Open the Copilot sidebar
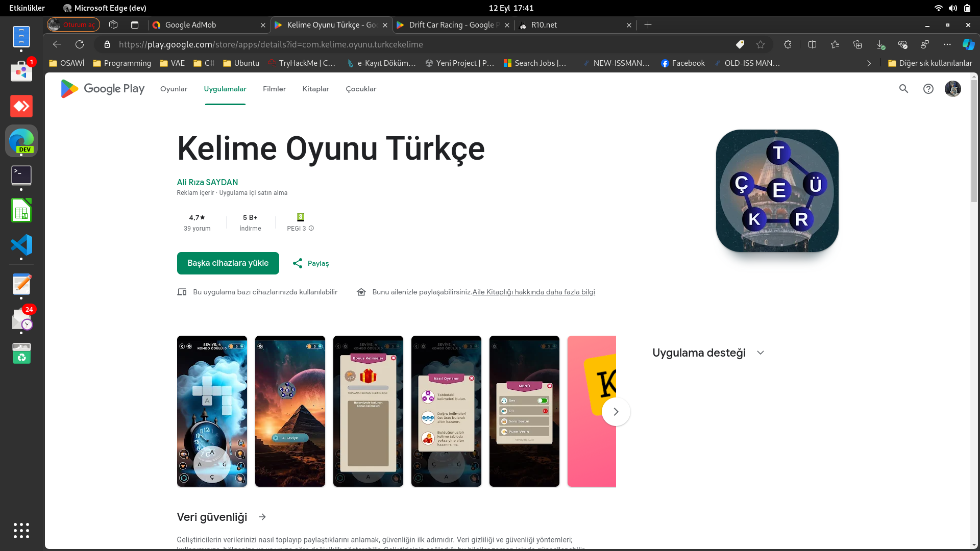Viewport: 980px width, 551px height. [x=968, y=44]
